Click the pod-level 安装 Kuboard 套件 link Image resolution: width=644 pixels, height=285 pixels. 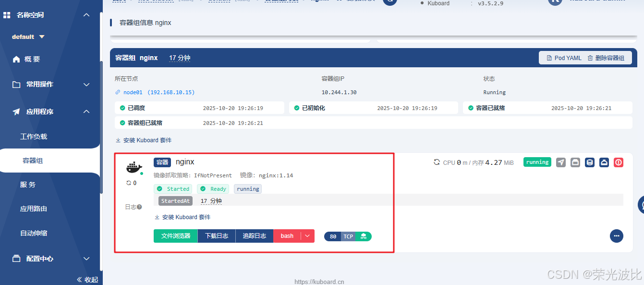[x=144, y=140]
